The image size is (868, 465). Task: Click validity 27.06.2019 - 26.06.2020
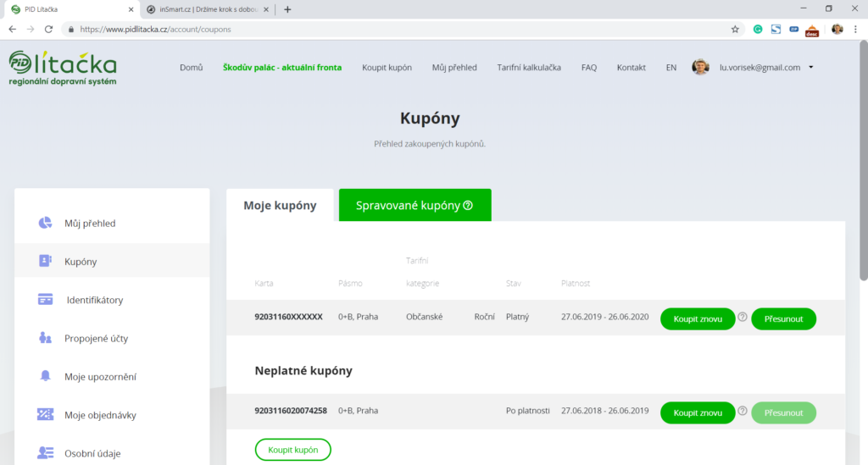pos(604,317)
